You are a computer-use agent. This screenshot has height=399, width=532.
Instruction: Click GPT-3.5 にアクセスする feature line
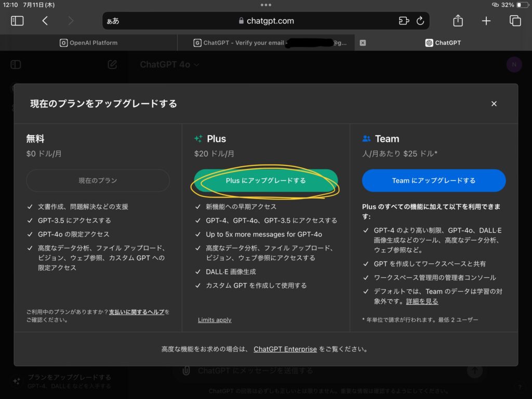[x=74, y=220]
